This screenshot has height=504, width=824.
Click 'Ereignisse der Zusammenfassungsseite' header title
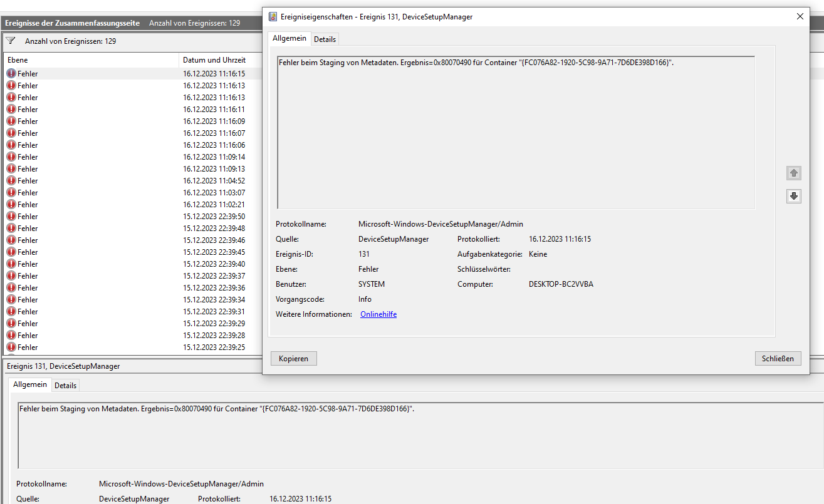[x=73, y=23]
